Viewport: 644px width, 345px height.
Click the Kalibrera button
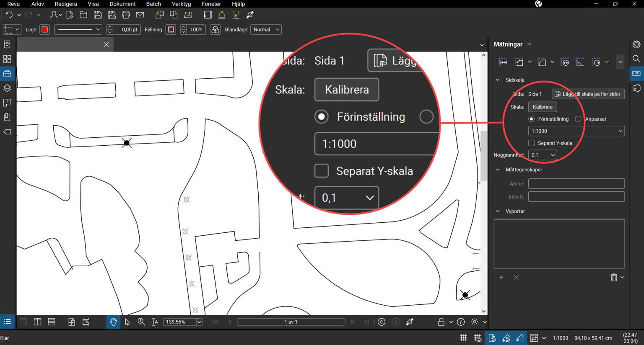pos(543,107)
